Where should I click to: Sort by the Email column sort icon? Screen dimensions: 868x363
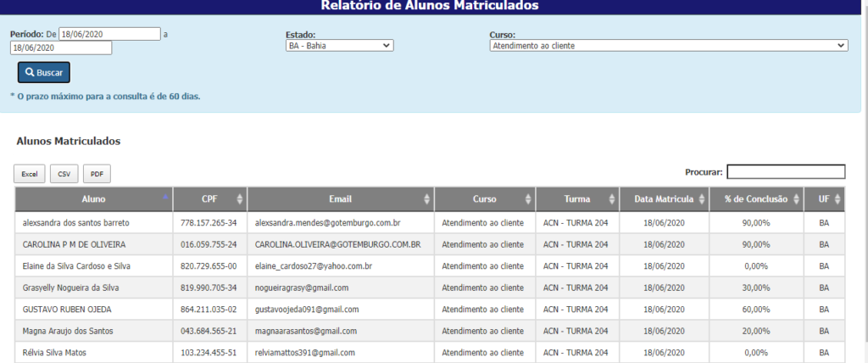click(427, 199)
